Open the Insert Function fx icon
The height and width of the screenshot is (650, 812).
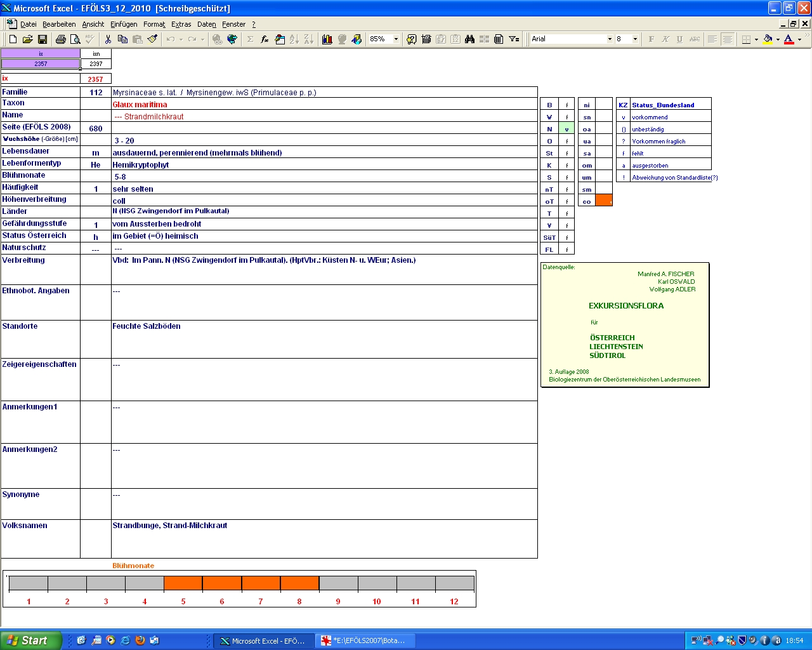pyautogui.click(x=265, y=39)
